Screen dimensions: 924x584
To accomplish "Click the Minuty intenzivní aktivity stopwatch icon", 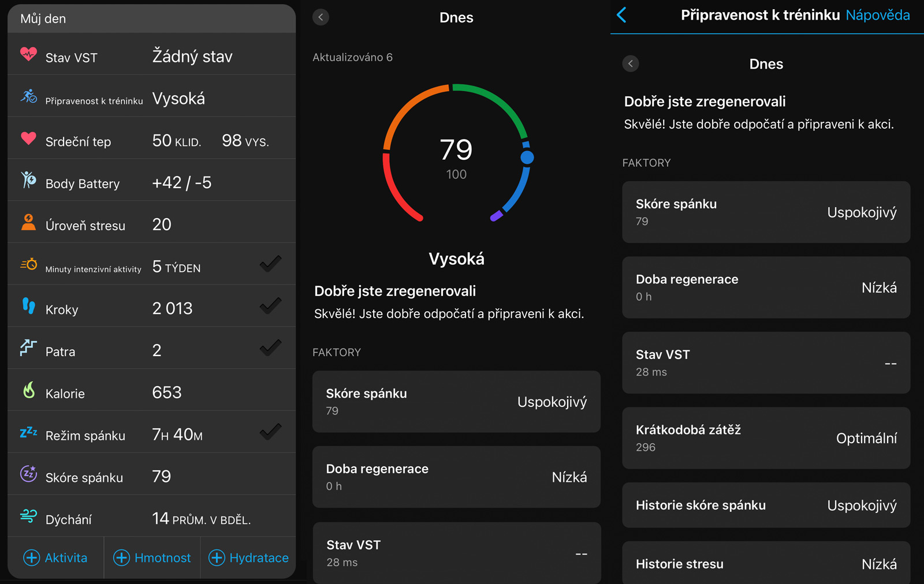I will (28, 264).
